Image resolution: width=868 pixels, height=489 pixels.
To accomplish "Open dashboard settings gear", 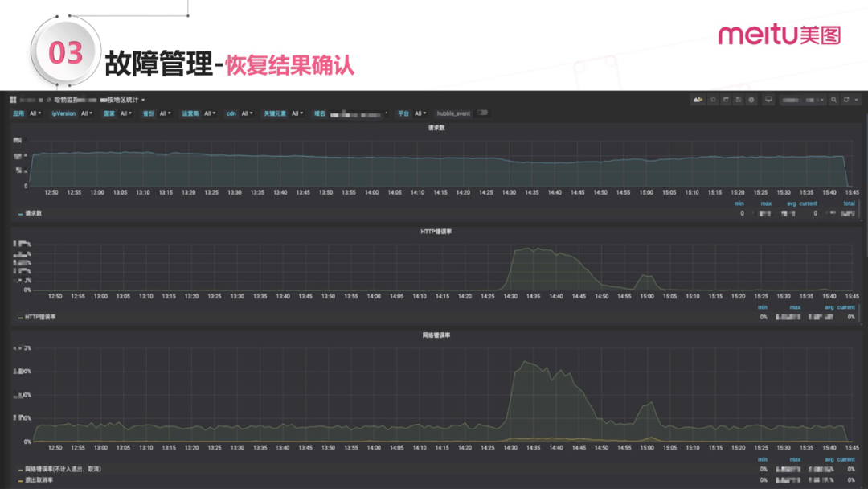I will [x=751, y=100].
